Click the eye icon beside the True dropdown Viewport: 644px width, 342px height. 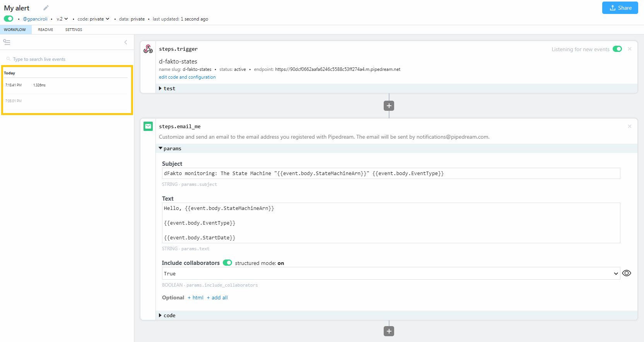point(627,273)
